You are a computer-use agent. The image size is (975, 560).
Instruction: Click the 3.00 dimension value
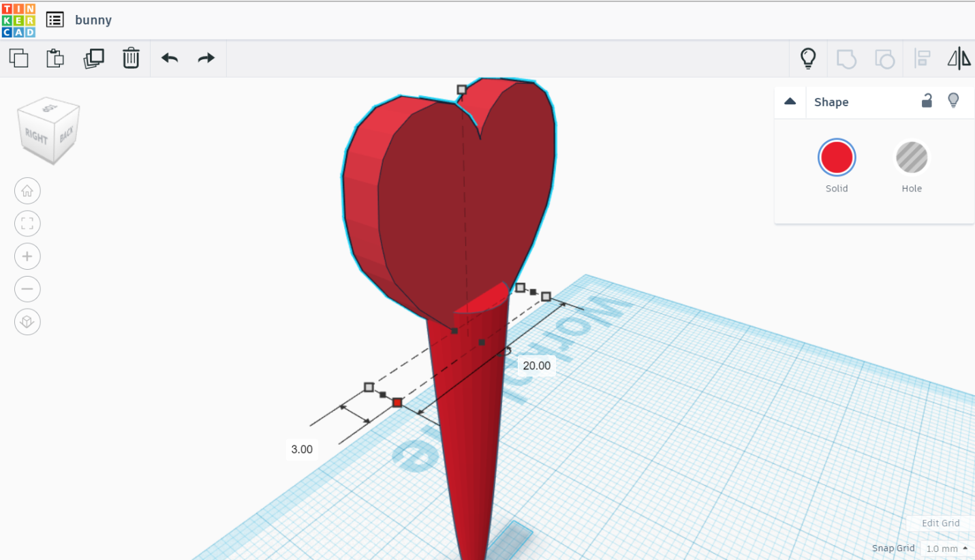pos(302,450)
